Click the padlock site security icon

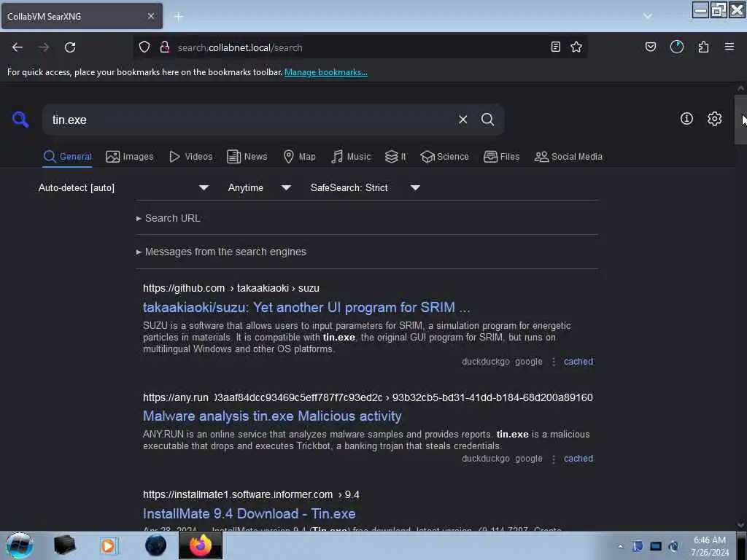164,47
